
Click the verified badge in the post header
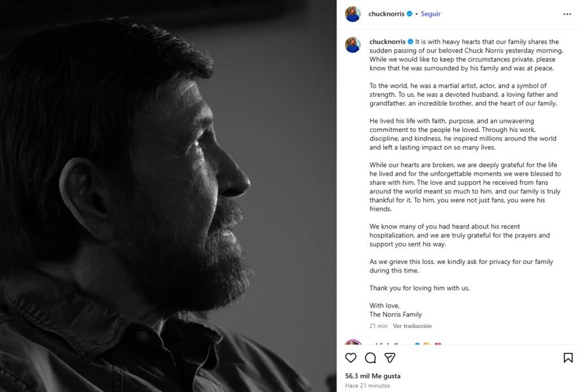(410, 14)
